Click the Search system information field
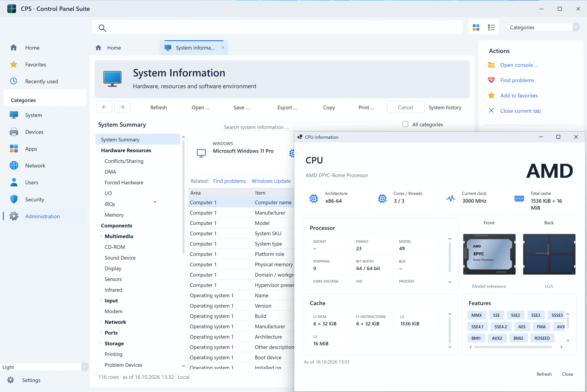 [x=306, y=127]
